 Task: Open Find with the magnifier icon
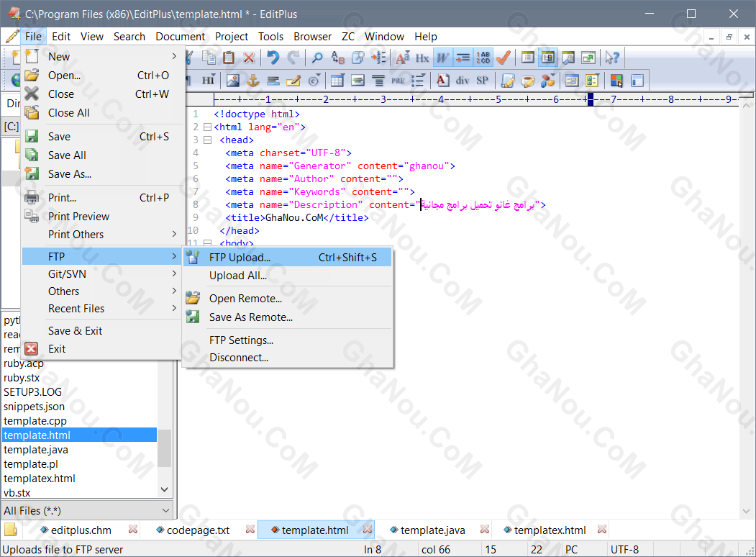click(317, 58)
